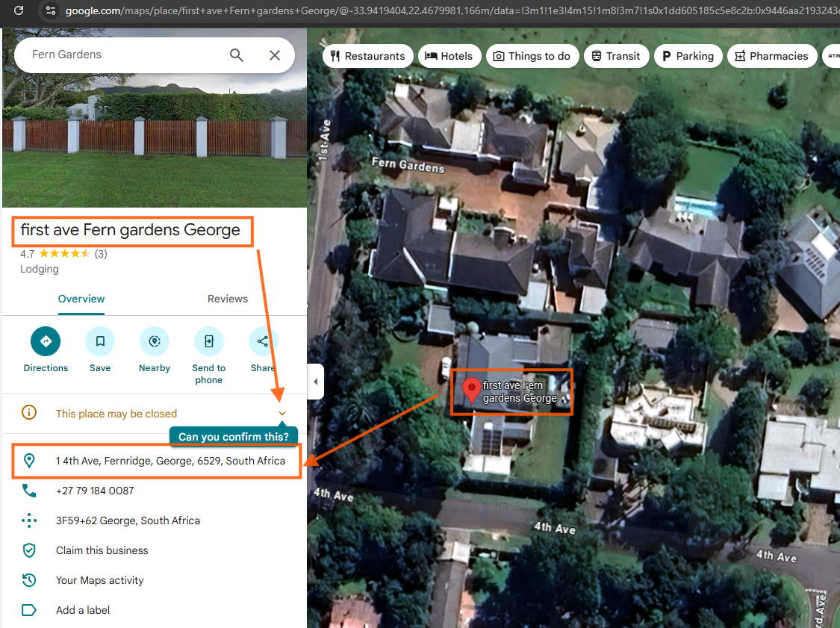Reload the page in browser
The height and width of the screenshot is (628, 840).
(19, 10)
